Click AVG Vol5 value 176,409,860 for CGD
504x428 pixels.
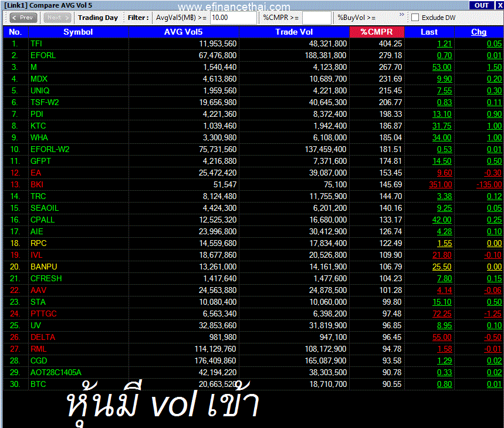coord(215,360)
